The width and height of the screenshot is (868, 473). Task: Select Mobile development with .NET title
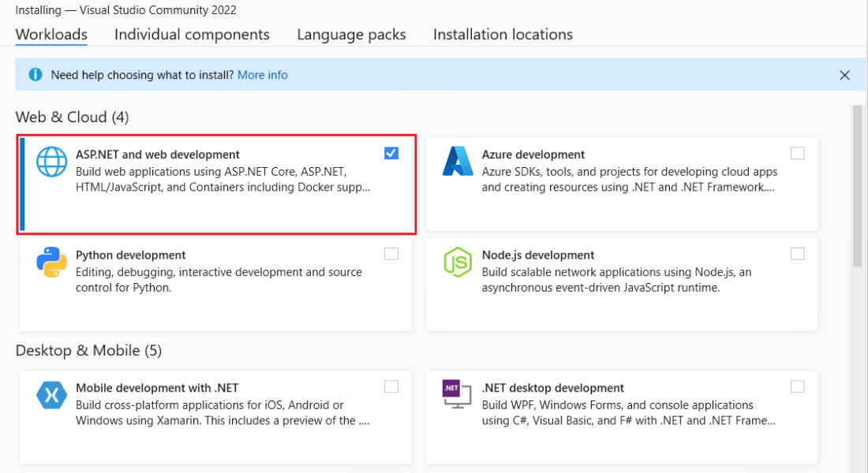tap(157, 388)
